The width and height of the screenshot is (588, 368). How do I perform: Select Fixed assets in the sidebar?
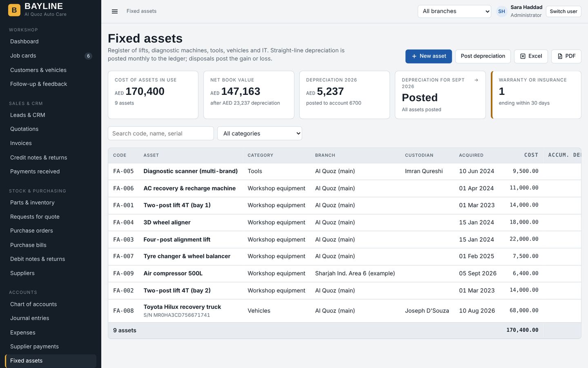51,361
